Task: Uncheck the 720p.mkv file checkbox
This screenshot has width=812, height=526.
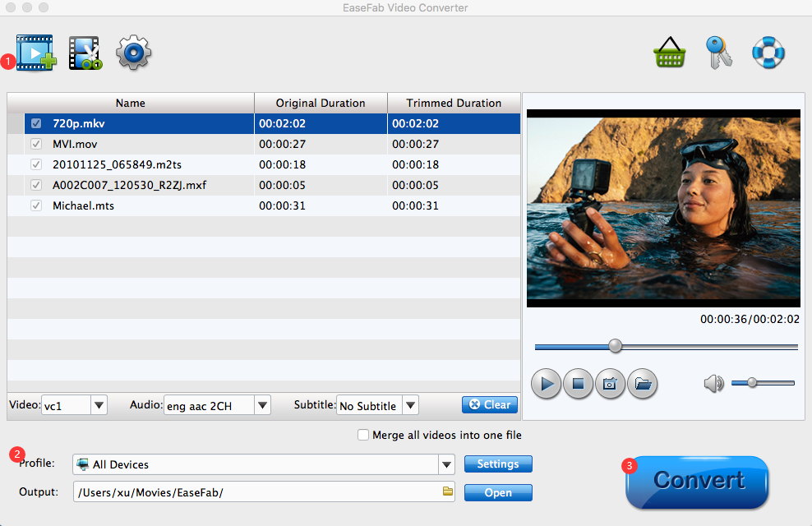Action: tap(36, 124)
